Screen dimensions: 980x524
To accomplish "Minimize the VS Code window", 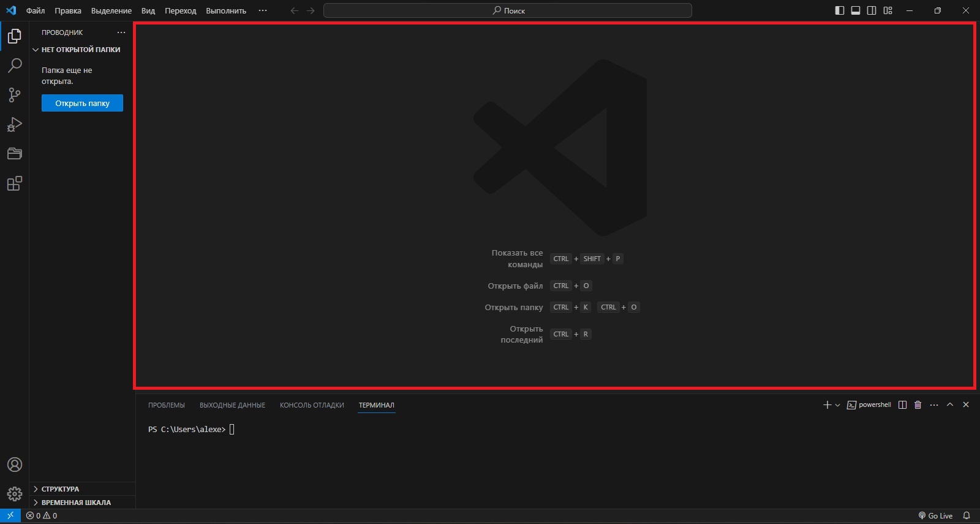I will (x=910, y=10).
